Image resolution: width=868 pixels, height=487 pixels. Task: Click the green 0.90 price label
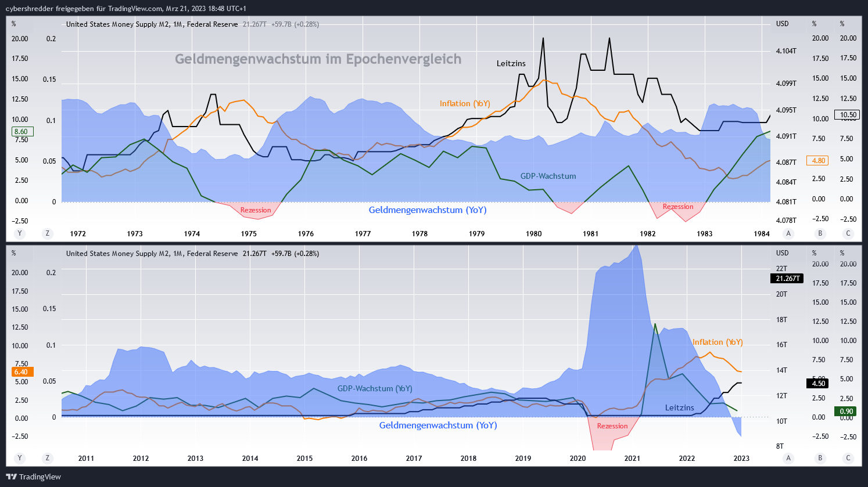pos(847,412)
